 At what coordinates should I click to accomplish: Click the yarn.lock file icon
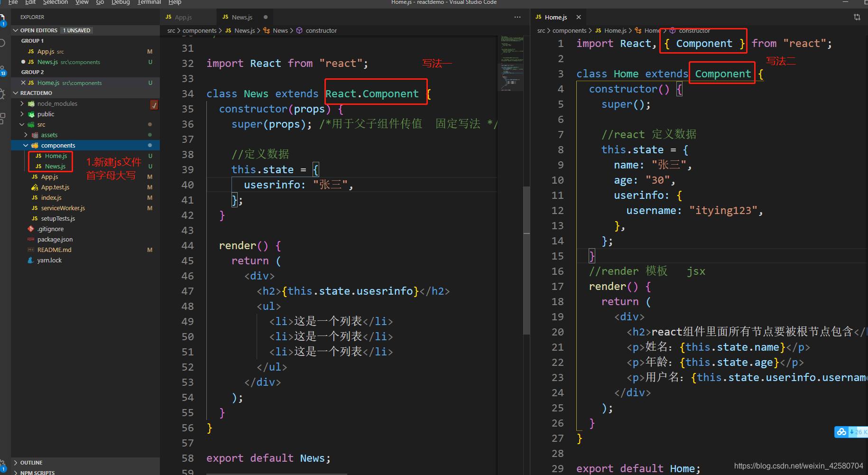point(31,260)
